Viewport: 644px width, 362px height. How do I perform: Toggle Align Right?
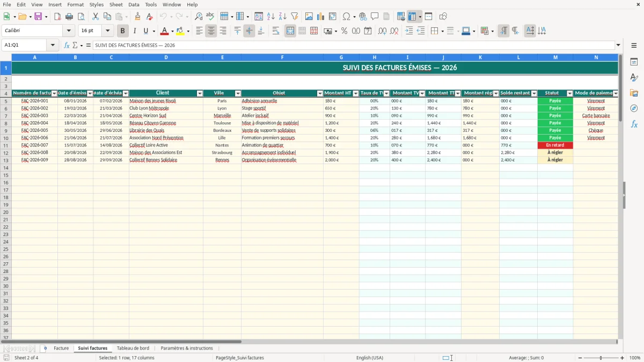(x=223, y=31)
